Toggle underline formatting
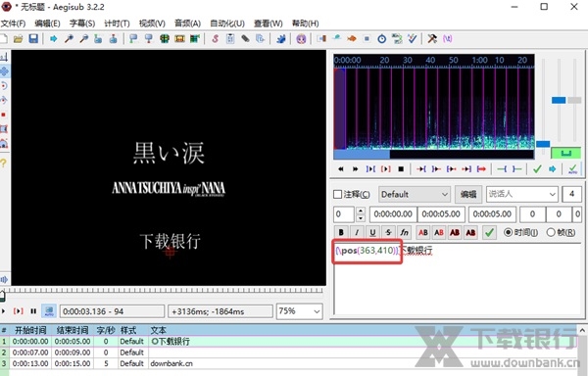 click(x=372, y=233)
